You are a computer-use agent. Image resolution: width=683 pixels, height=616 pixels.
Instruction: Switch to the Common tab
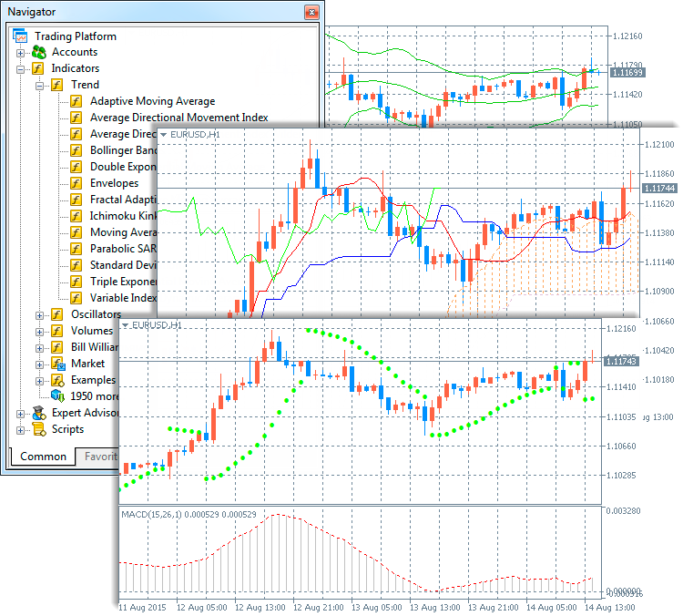point(43,457)
